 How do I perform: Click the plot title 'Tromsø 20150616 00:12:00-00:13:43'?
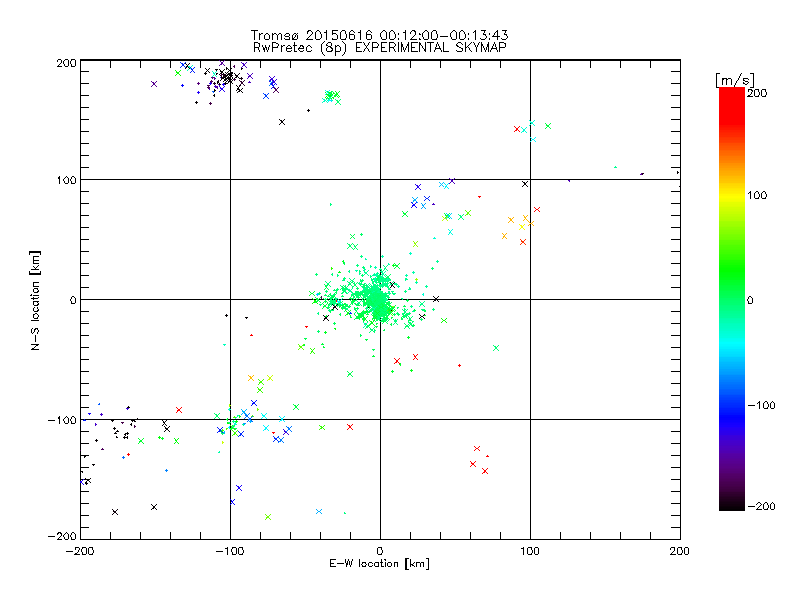click(x=379, y=35)
